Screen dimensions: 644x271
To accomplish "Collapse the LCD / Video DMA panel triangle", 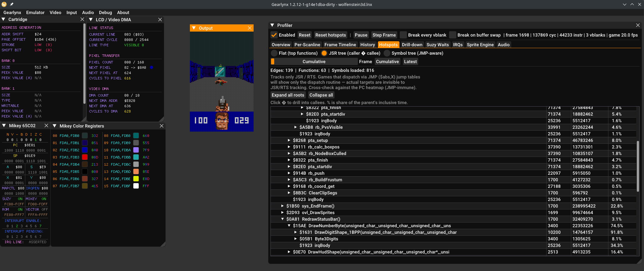I will (91, 19).
